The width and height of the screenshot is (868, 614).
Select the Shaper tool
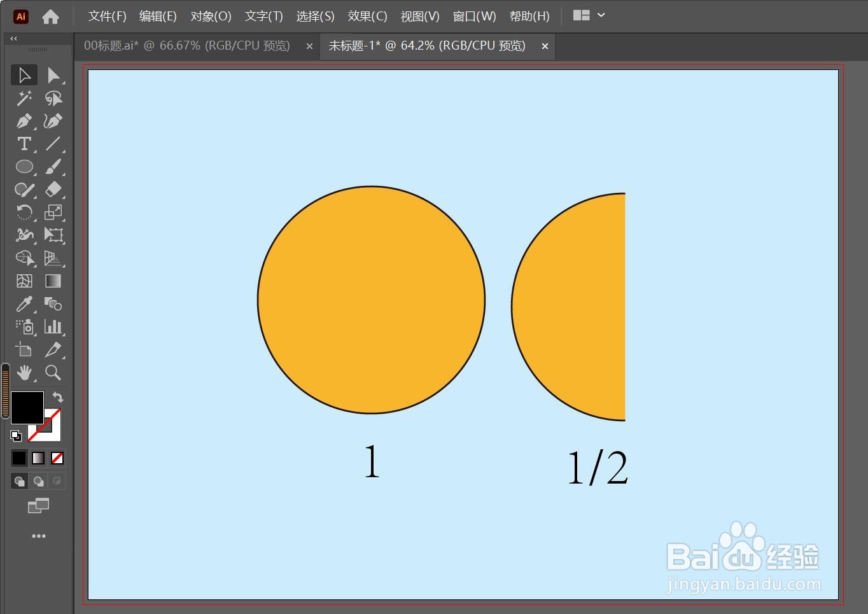click(24, 190)
